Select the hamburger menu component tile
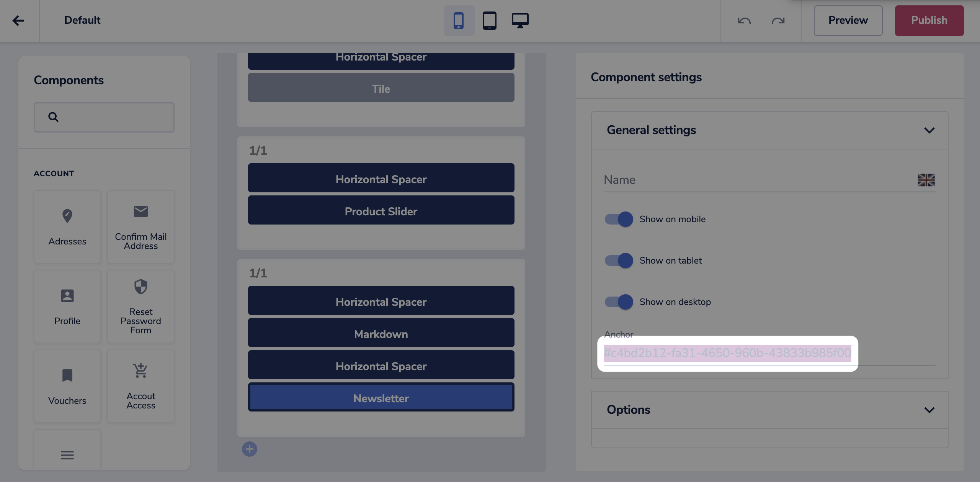This screenshot has width=980, height=482. [x=67, y=450]
